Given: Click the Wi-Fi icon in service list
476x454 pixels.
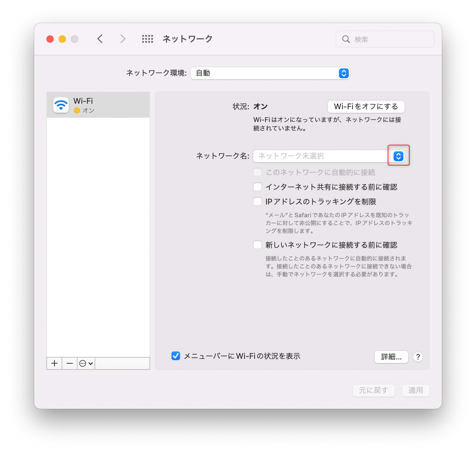Looking at the screenshot, I should click(x=61, y=105).
